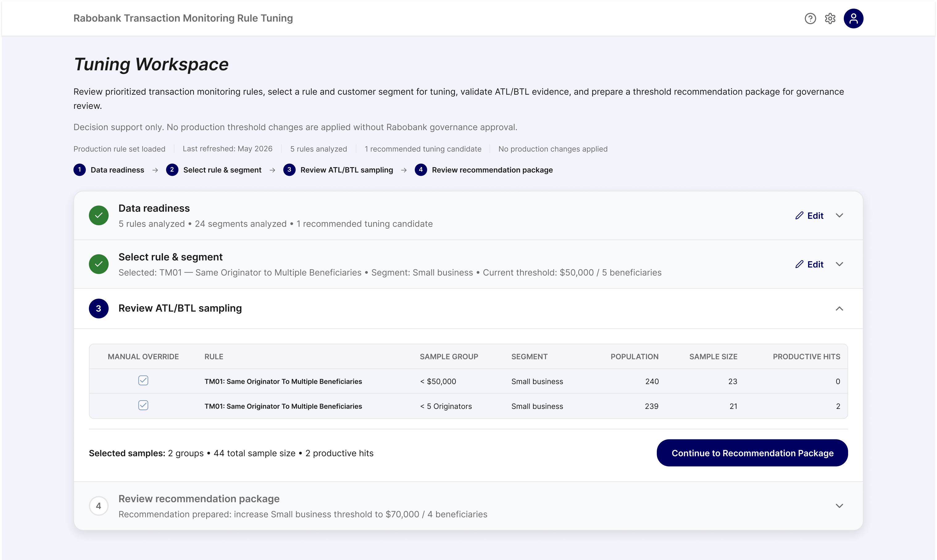Go to the Select rule & segment step label
Screen dimensions: 937x560
[222, 170]
